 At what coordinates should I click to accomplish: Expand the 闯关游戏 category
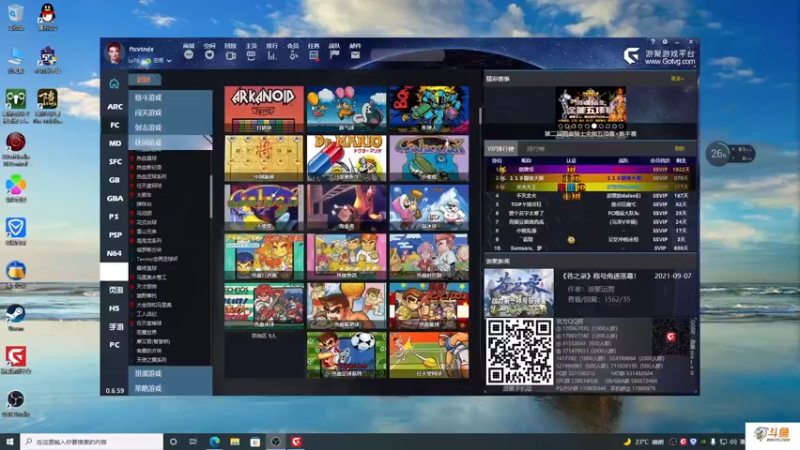pos(170,112)
